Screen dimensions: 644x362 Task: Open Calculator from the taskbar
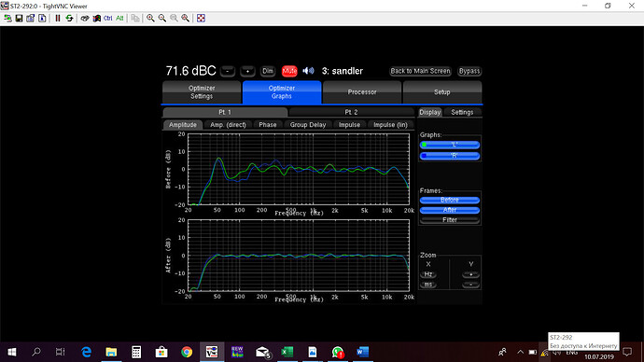pos(136,352)
